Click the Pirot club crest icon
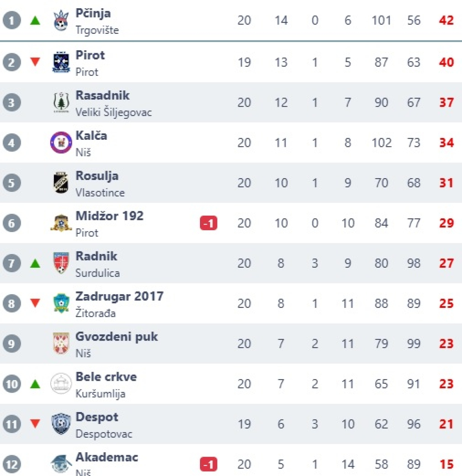The width and height of the screenshot is (462, 476). tap(61, 62)
